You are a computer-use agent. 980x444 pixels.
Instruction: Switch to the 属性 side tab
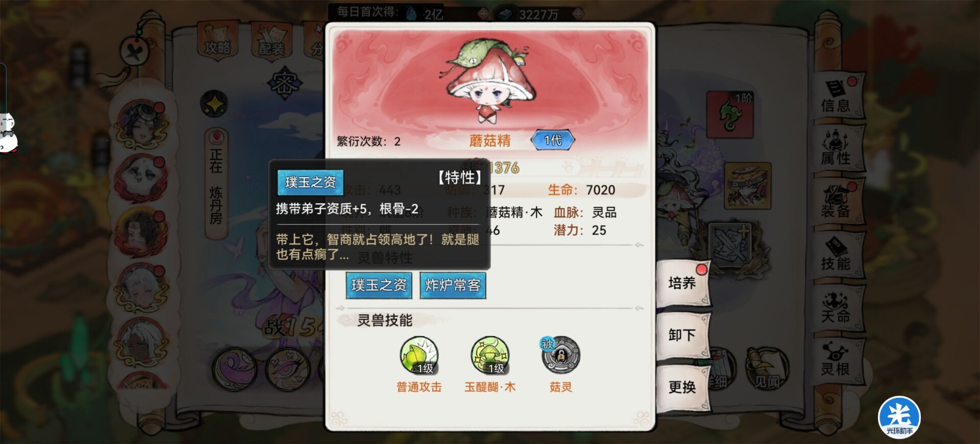(837, 149)
